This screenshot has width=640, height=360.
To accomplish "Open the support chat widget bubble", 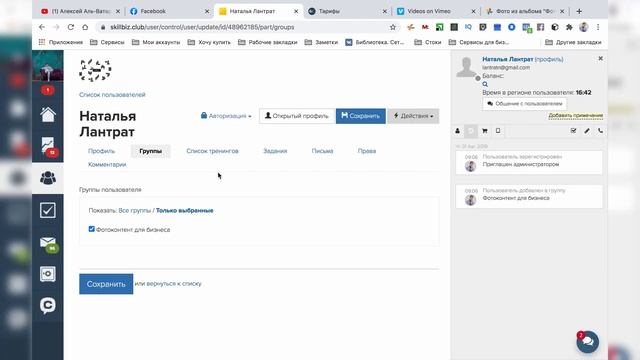I will [587, 341].
